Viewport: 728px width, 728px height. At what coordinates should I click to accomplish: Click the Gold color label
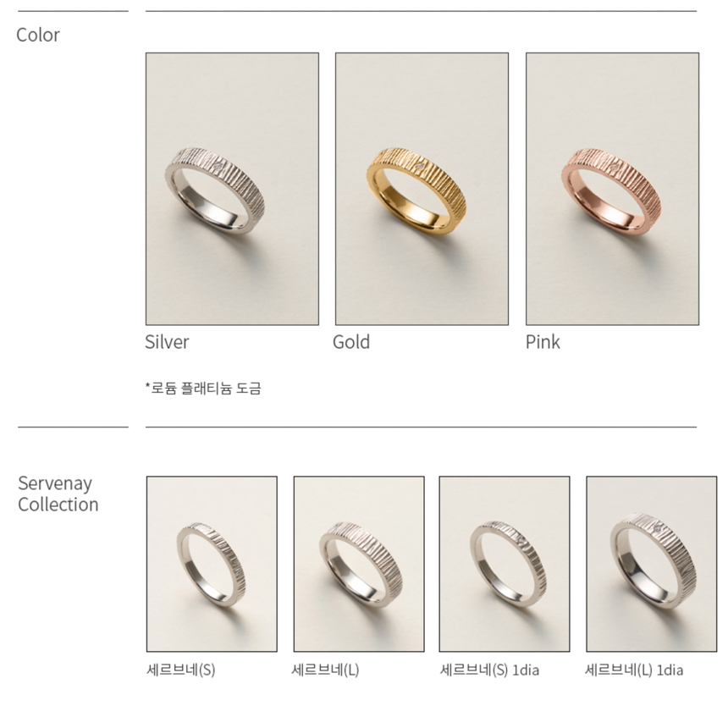[x=351, y=342]
